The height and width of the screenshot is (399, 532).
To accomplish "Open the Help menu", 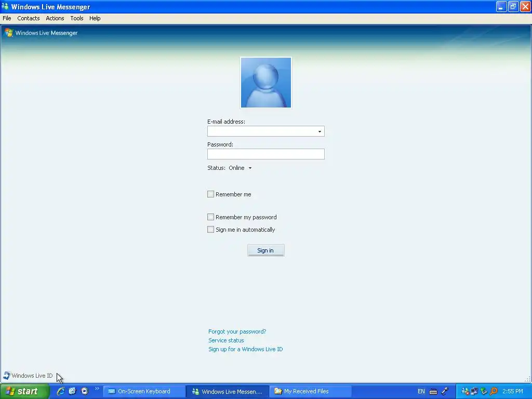I will 95,18.
